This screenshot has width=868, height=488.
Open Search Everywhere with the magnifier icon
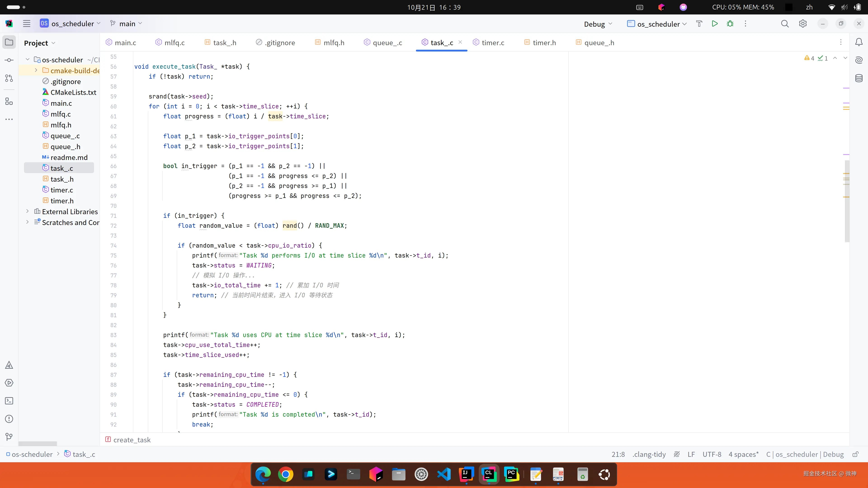click(x=784, y=23)
